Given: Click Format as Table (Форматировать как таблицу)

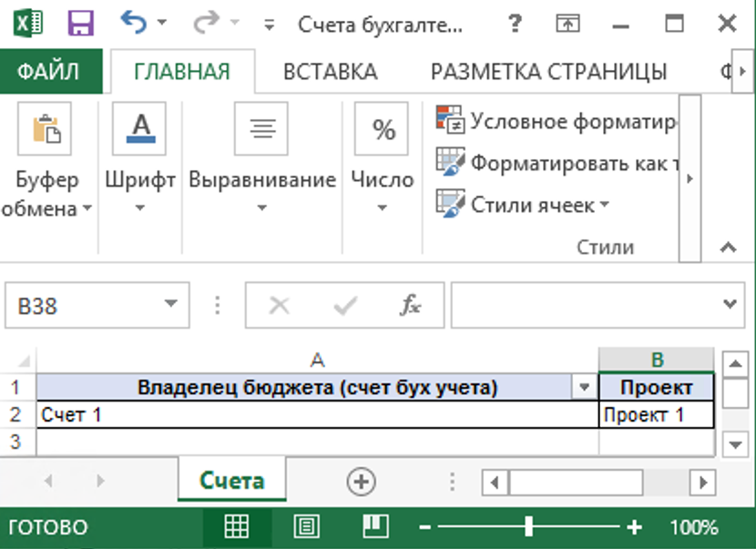Looking at the screenshot, I should (556, 163).
